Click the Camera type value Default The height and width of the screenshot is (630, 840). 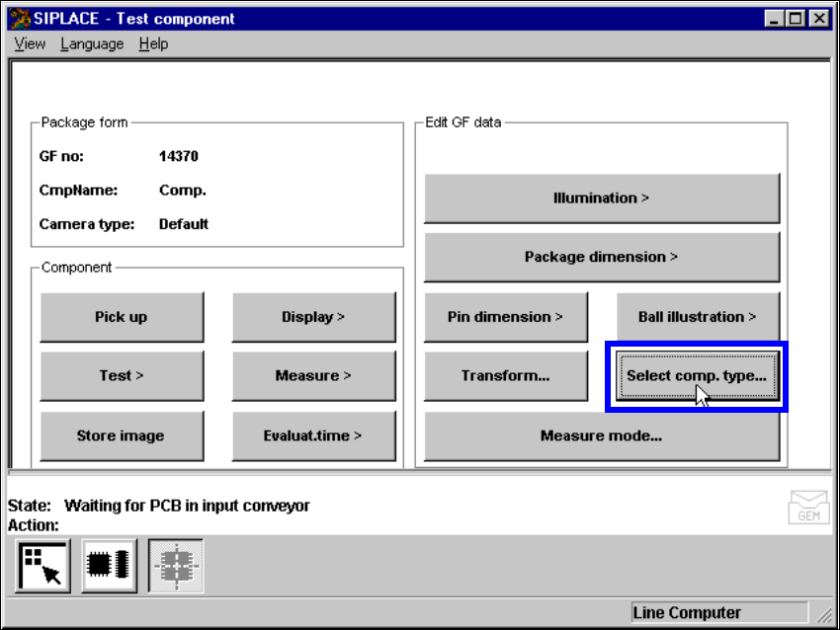pos(184,224)
